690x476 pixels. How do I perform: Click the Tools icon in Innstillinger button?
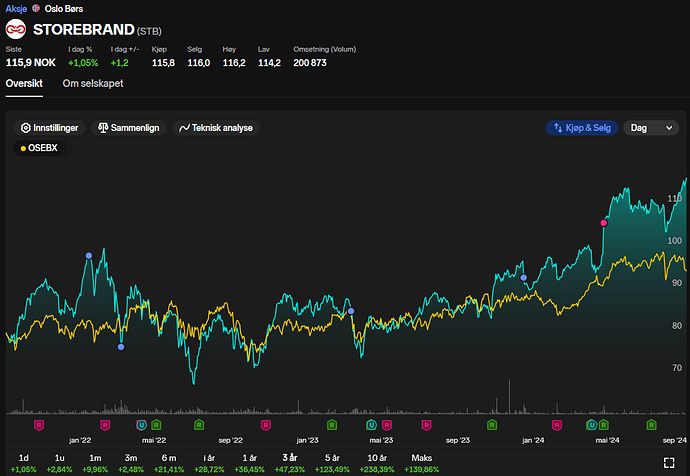coord(26,128)
